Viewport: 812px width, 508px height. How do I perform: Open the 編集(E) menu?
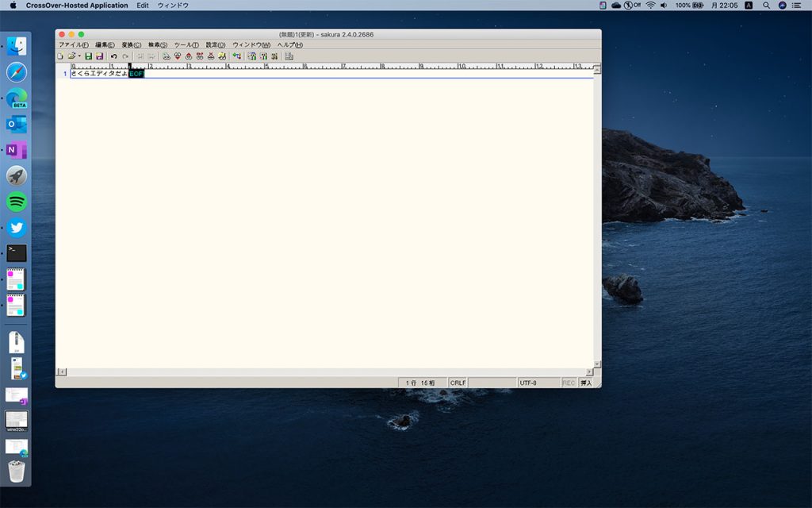[105, 44]
